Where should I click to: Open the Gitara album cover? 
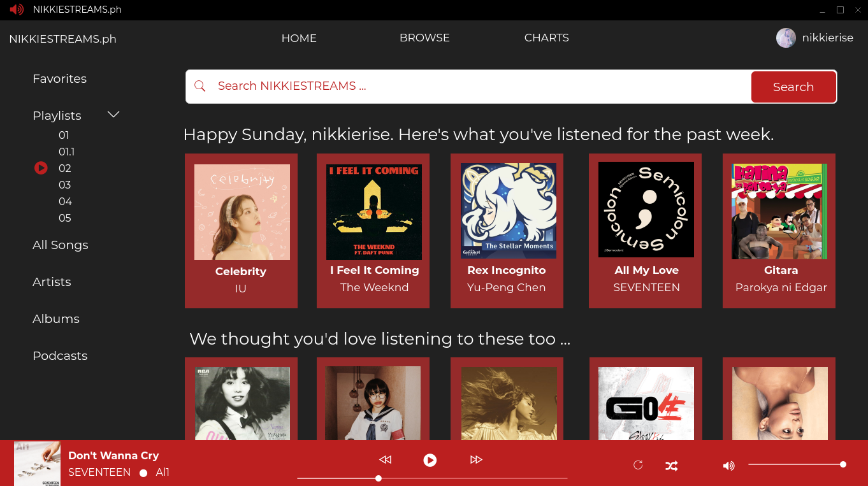[x=779, y=211]
